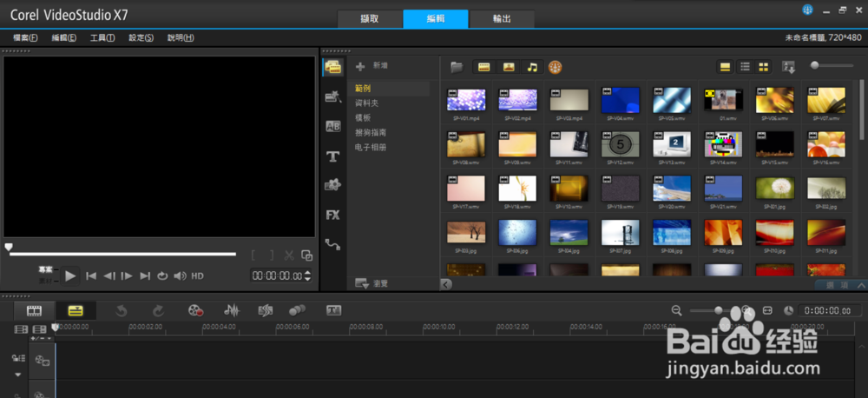Toggle HD preview mode
868x398 pixels.
[x=198, y=275]
